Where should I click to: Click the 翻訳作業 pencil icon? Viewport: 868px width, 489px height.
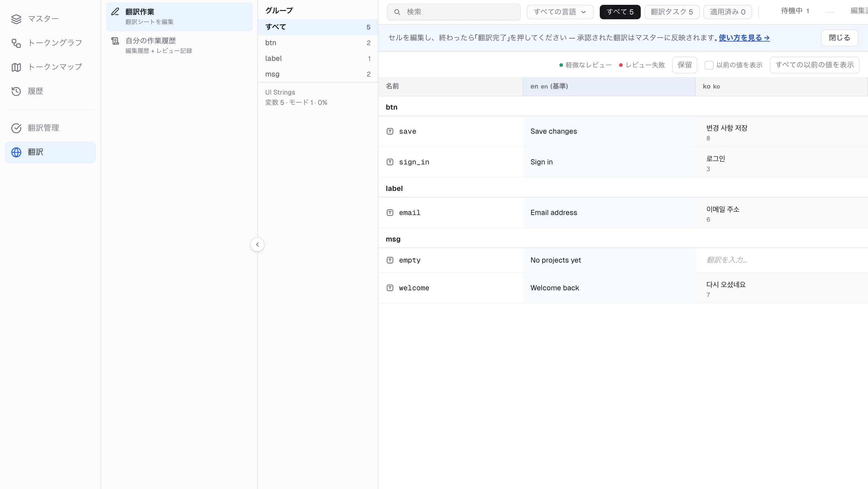pos(115,12)
